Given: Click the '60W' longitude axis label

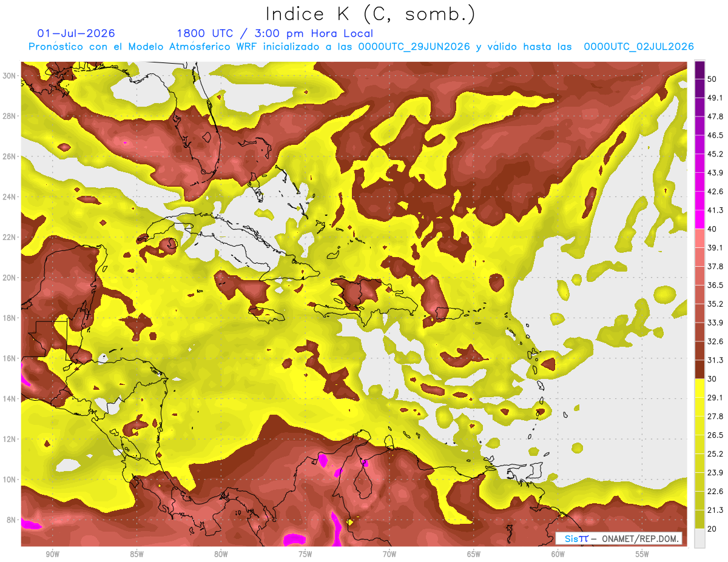Looking at the screenshot, I should pyautogui.click(x=558, y=554).
